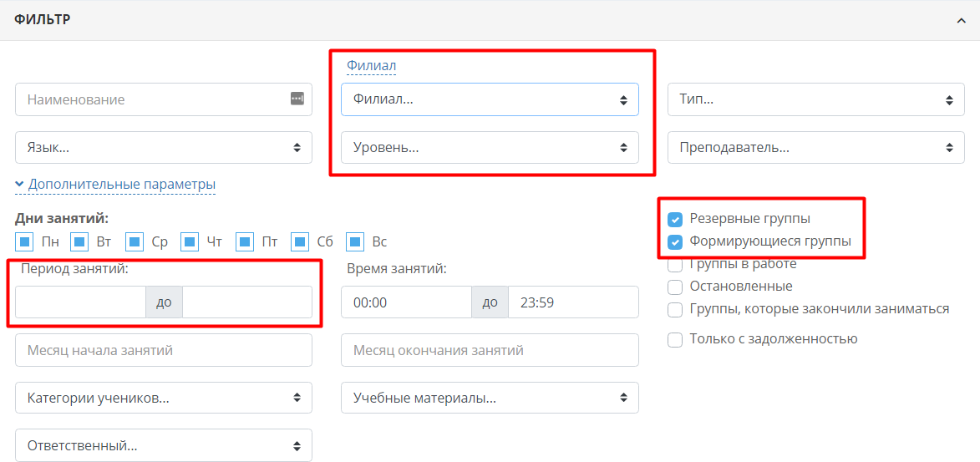Click the 00:00 start time field
This screenshot has width=980, height=462.
(x=406, y=302)
